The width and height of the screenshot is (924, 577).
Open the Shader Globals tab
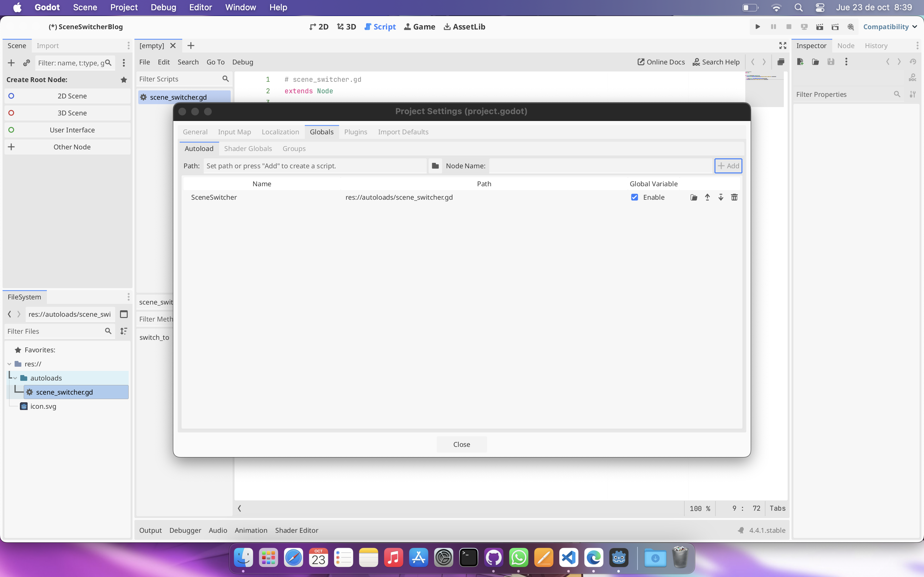point(248,148)
